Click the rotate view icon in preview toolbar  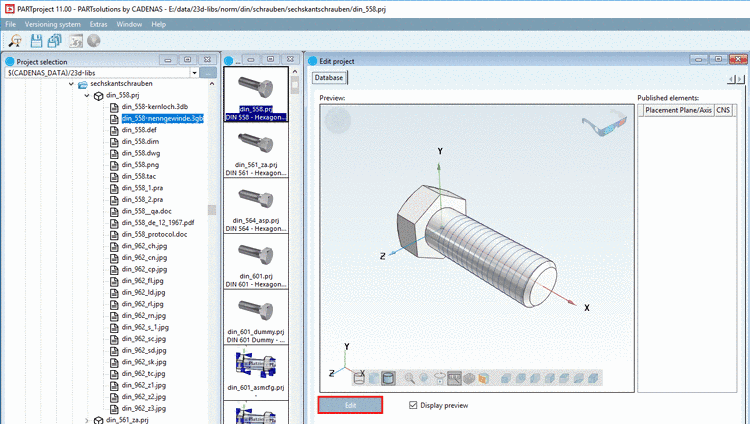(440, 379)
